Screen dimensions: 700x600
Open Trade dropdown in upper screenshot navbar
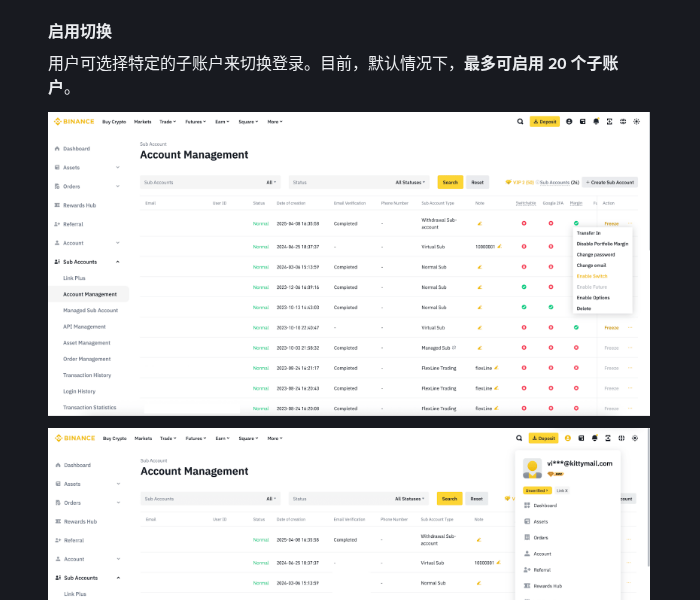click(168, 121)
